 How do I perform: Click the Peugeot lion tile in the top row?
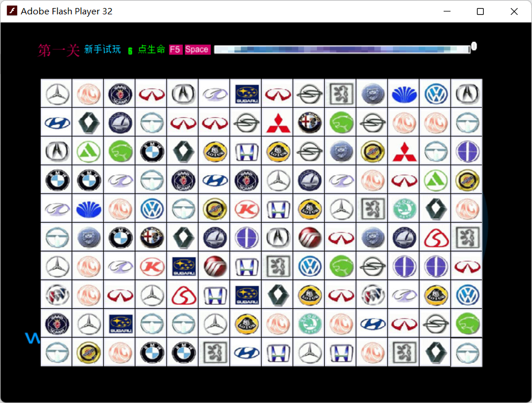point(341,94)
